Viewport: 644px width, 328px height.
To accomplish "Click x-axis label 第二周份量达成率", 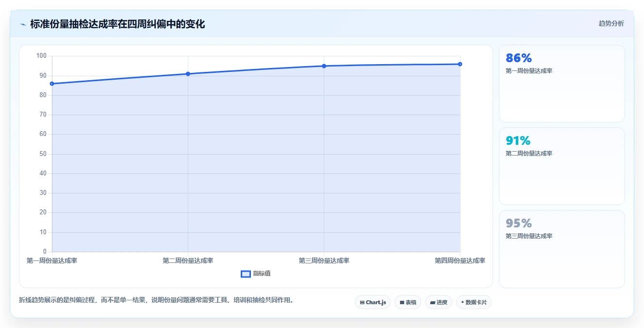I will [x=188, y=260].
